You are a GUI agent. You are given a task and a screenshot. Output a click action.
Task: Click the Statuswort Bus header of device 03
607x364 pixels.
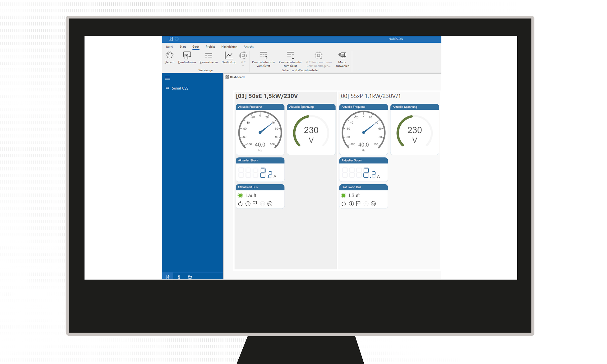(x=260, y=187)
